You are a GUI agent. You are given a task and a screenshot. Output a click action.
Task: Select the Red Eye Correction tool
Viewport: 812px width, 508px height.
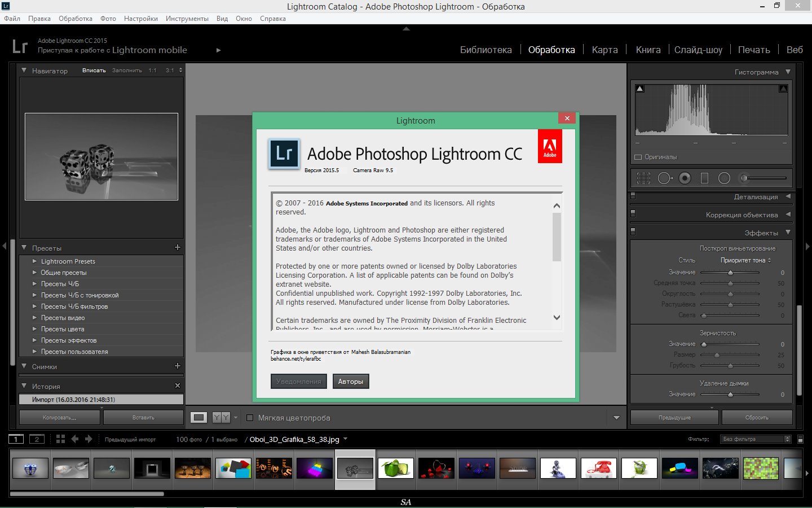pos(685,178)
